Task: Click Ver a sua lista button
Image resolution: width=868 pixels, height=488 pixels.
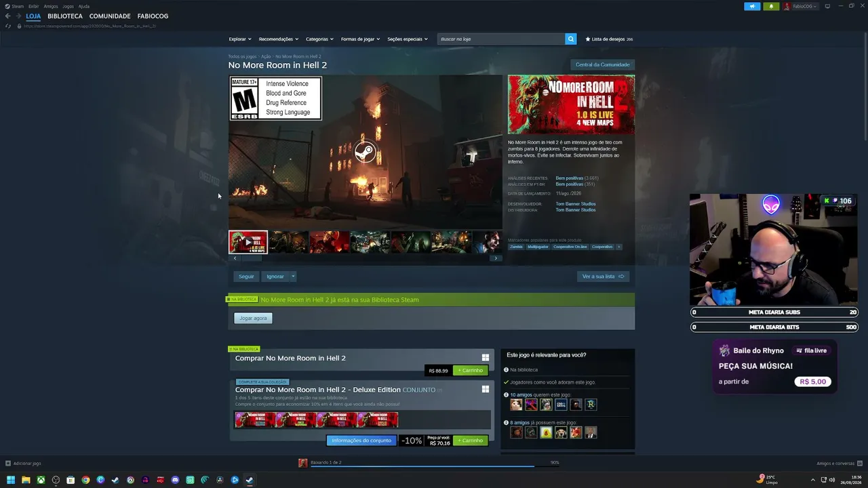Action: click(603, 276)
